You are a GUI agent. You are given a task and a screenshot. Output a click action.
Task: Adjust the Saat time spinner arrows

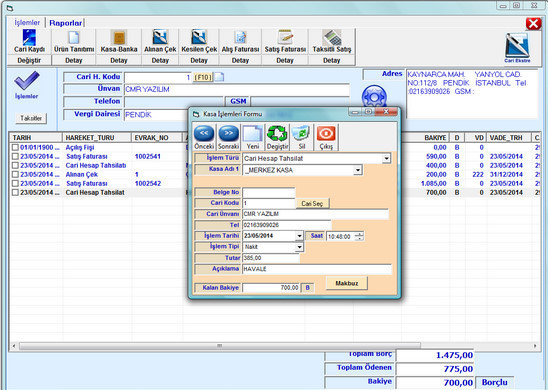pos(359,236)
